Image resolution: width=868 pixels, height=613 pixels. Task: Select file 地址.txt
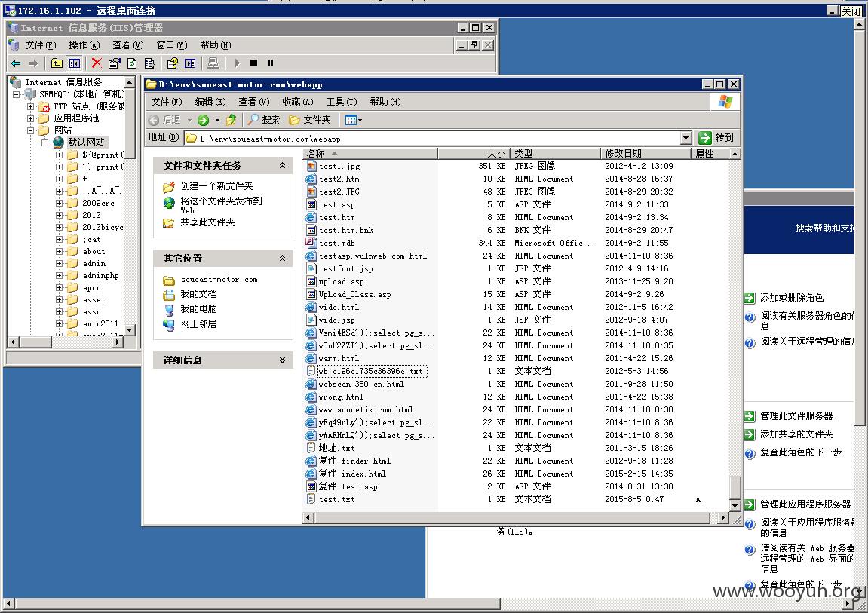[336, 448]
